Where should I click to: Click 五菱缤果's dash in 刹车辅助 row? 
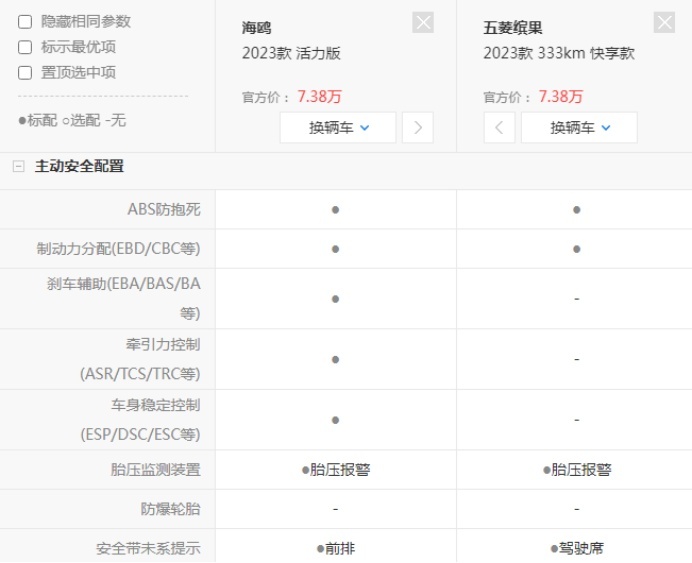click(576, 299)
